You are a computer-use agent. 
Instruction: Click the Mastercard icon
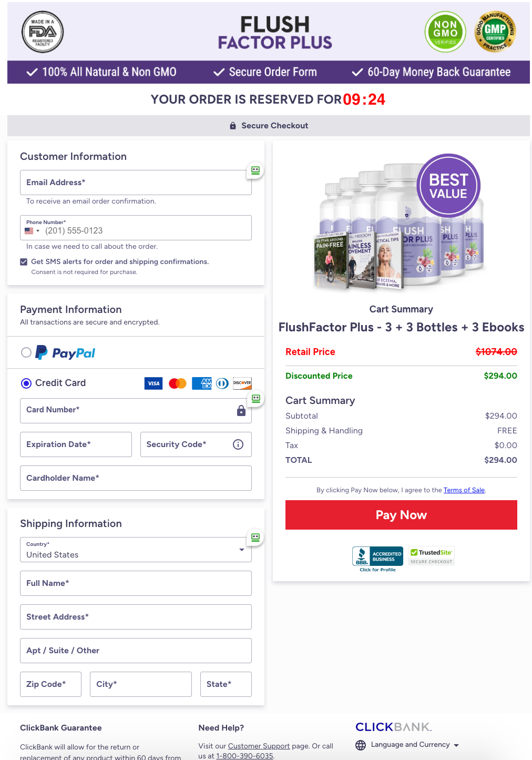pyautogui.click(x=177, y=383)
